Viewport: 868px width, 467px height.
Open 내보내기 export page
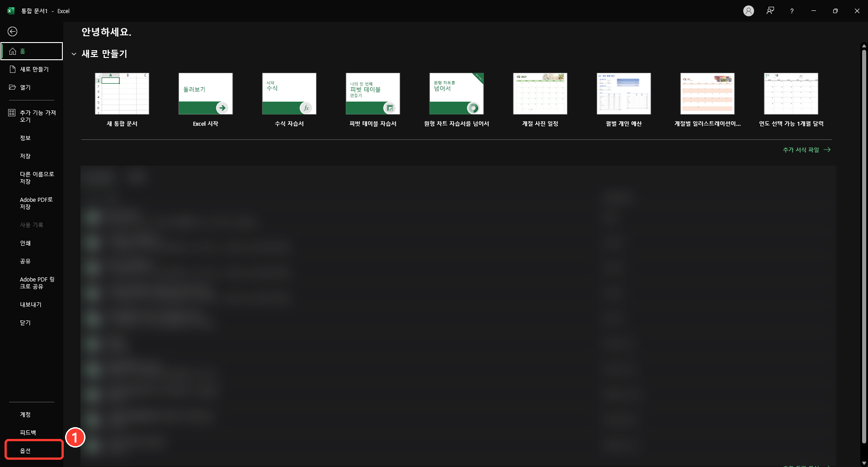[32, 305]
